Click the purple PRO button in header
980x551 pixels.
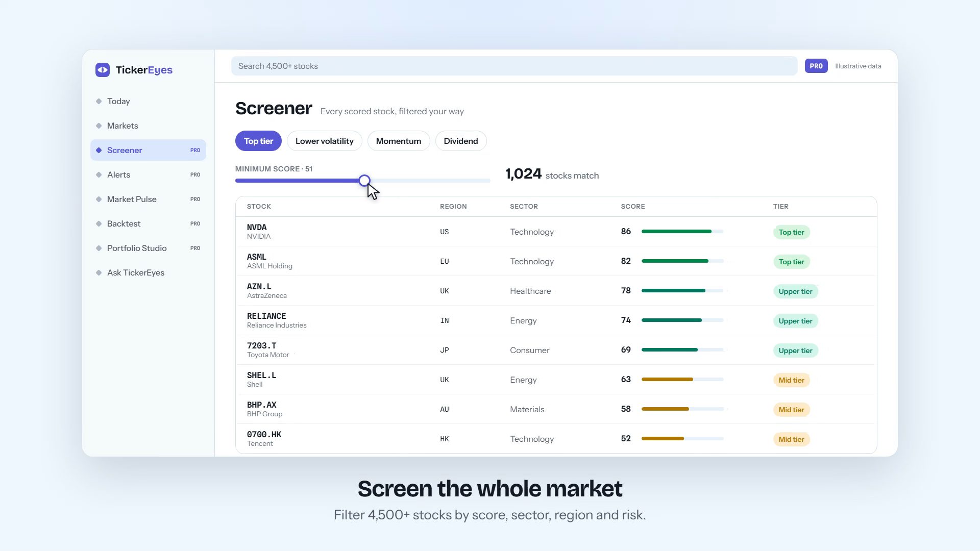pyautogui.click(x=816, y=66)
